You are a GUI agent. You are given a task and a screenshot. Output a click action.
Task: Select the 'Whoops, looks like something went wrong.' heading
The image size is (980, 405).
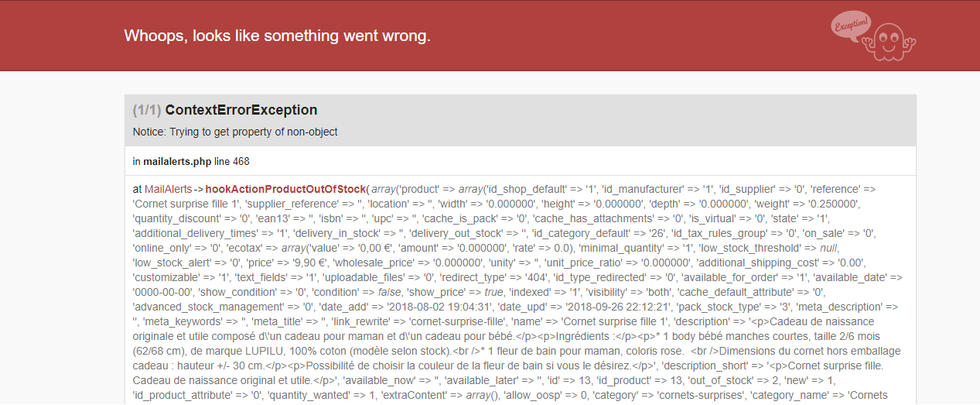277,36
